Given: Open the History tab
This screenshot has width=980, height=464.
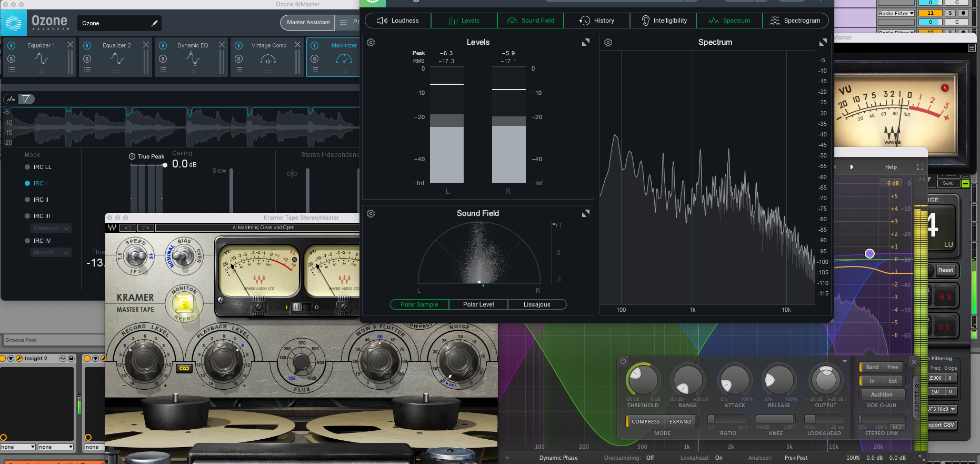Looking at the screenshot, I should click(597, 21).
